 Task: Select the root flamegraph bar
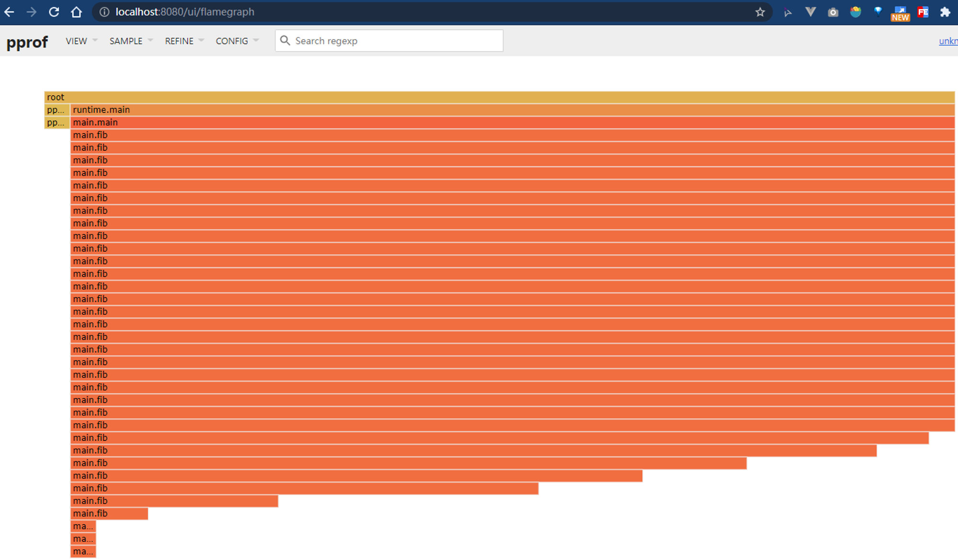[x=500, y=97]
